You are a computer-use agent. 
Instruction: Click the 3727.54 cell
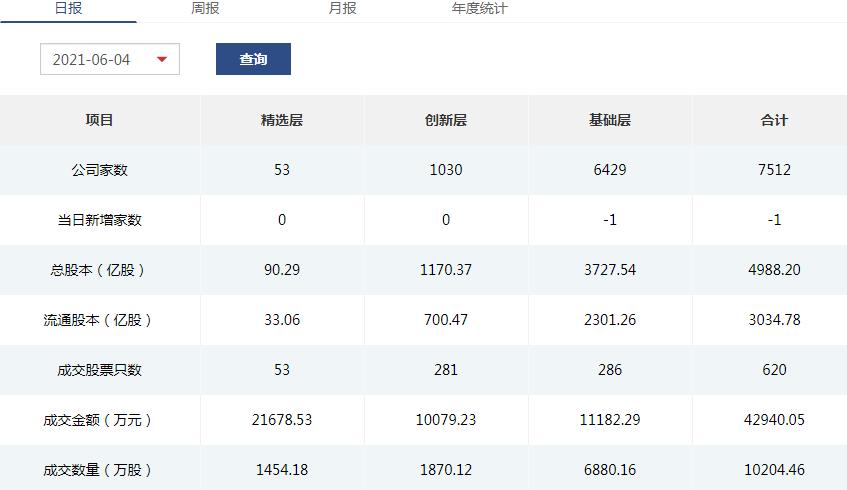(x=610, y=270)
